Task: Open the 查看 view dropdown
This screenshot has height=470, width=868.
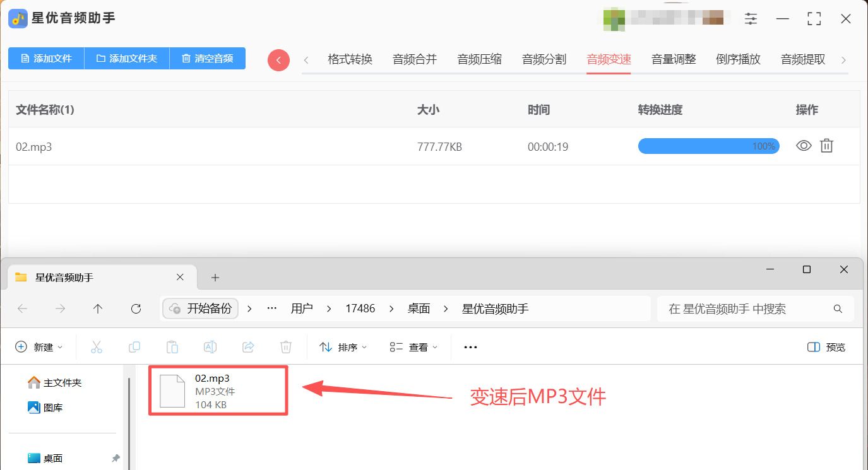Action: (413, 347)
